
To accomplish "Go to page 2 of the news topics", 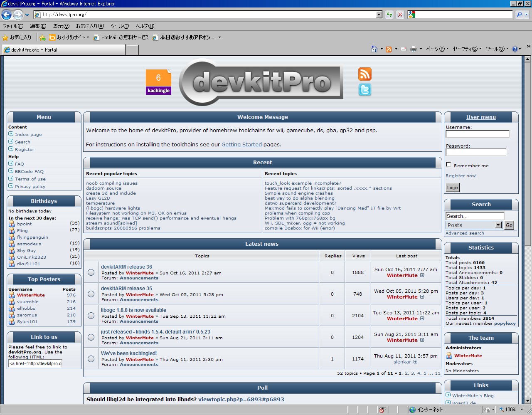I will pyautogui.click(x=406, y=373).
